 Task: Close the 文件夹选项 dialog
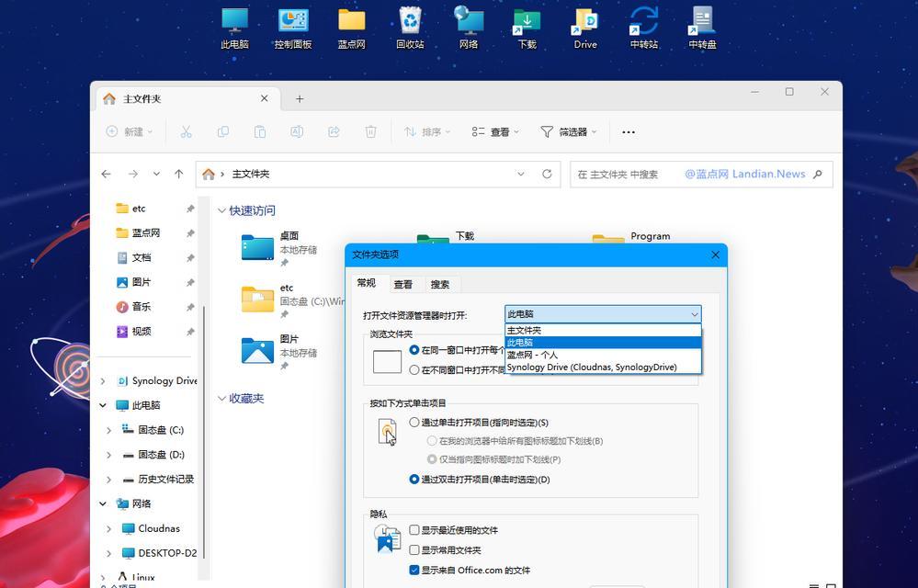715,254
